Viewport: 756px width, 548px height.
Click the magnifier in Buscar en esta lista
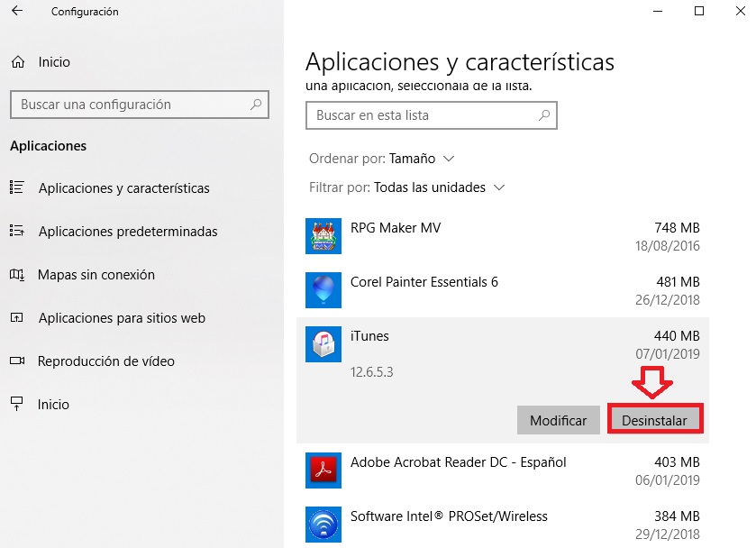pos(544,115)
